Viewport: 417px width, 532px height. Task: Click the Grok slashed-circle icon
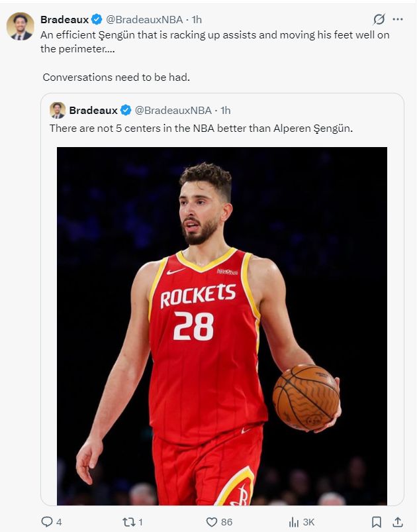coord(379,19)
